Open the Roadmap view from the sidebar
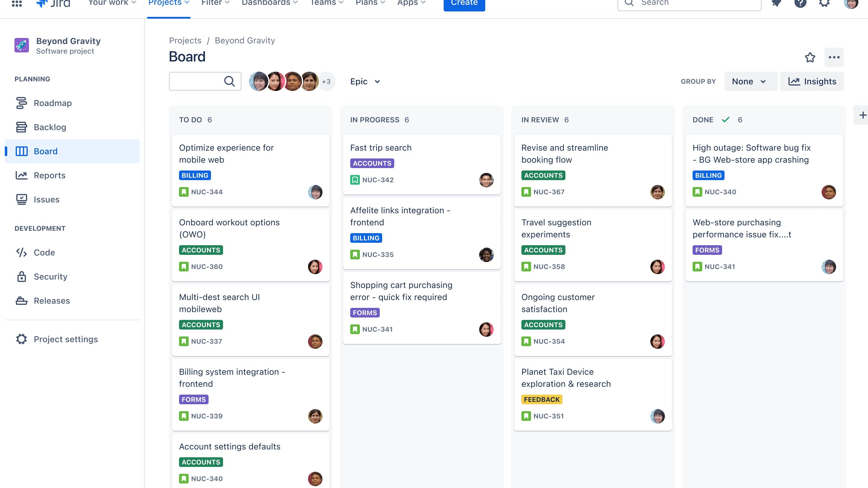This screenshot has height=488, width=868. (52, 103)
